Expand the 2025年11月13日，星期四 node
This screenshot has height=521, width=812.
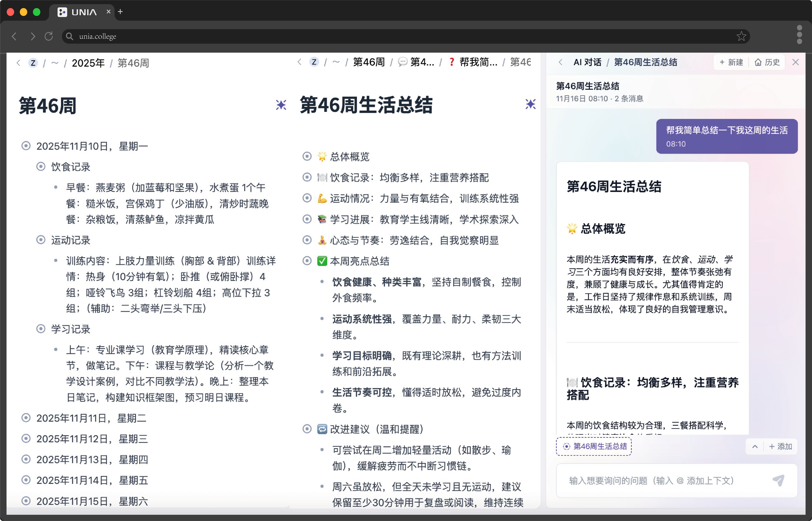point(26,459)
